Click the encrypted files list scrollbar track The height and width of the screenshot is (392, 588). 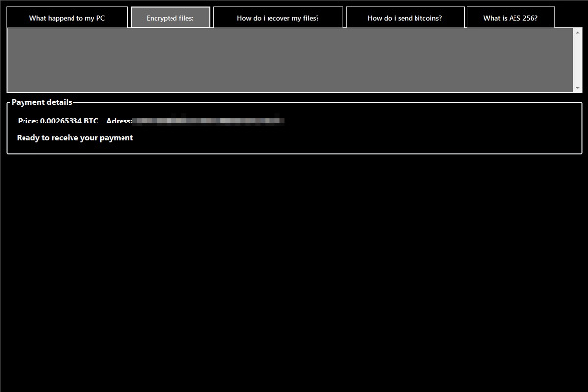click(578, 61)
